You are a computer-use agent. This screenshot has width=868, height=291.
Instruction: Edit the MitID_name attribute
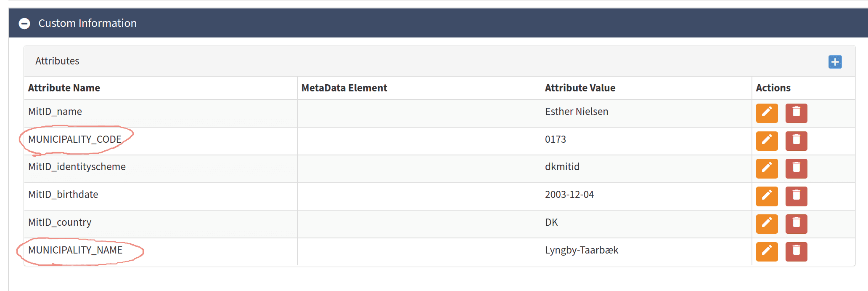[x=767, y=113]
